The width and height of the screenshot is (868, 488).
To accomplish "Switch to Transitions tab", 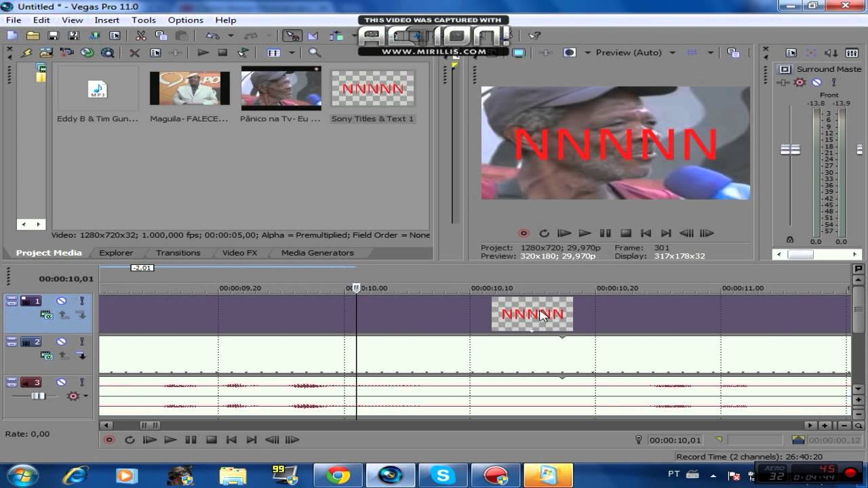I will pyautogui.click(x=178, y=253).
